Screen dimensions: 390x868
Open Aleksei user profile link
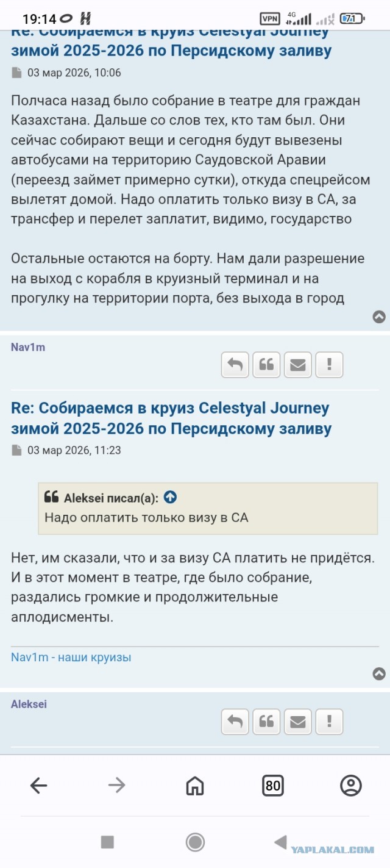tap(29, 704)
